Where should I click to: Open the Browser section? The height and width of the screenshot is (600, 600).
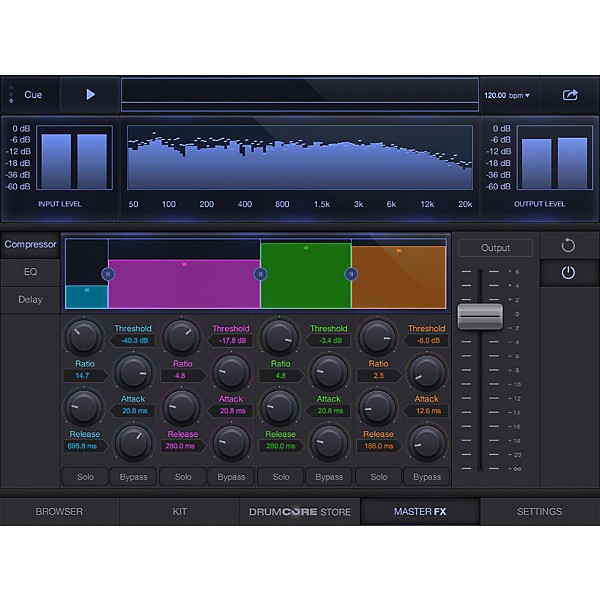[x=59, y=512]
